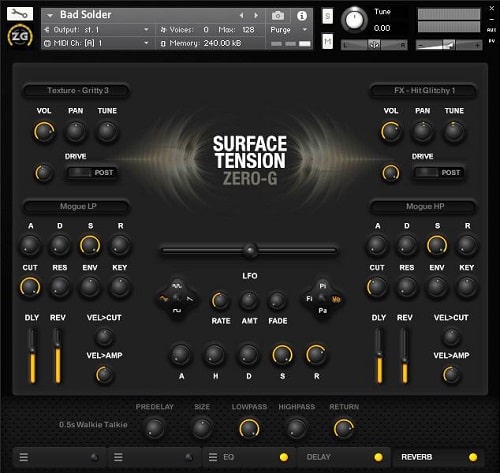Image resolution: width=500 pixels, height=473 pixels.
Task: Click the camera snapshot icon
Action: [278, 15]
